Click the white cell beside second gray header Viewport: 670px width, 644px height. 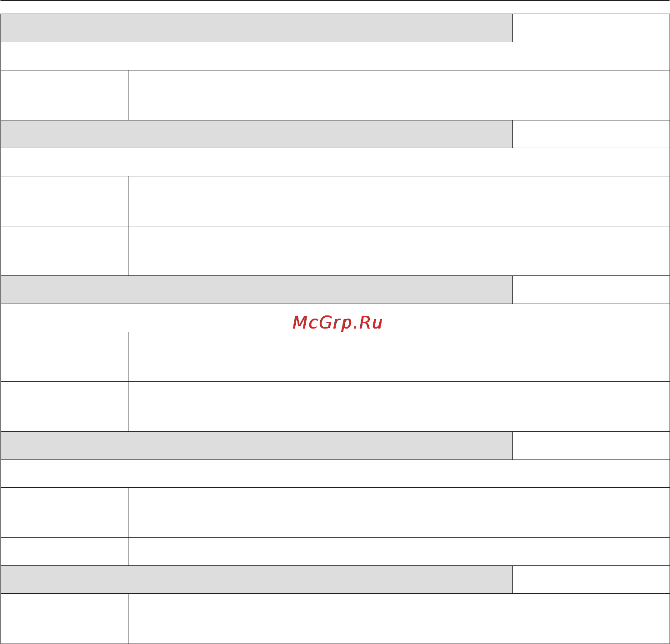click(591, 134)
